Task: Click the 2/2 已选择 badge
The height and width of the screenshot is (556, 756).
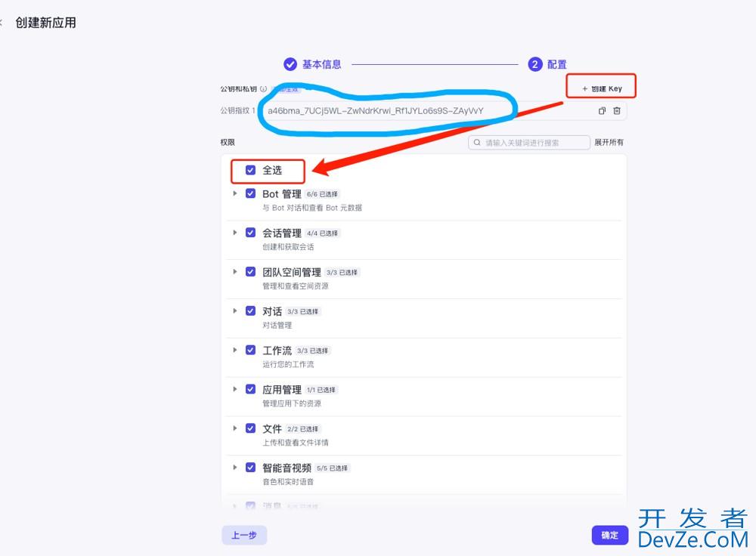Action: [303, 429]
